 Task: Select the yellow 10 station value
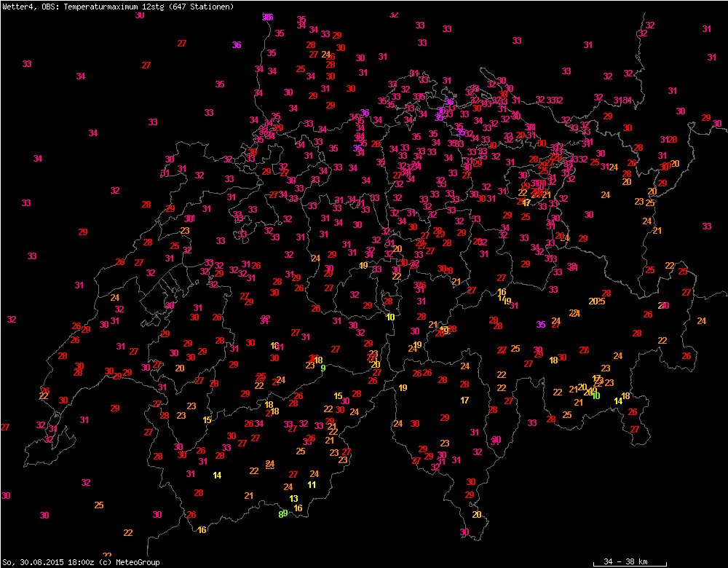click(391, 317)
